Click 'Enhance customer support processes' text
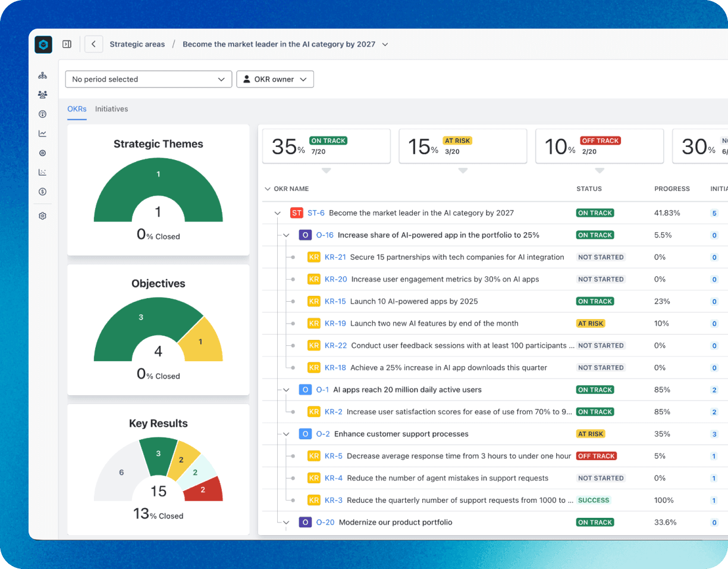 pos(401,434)
